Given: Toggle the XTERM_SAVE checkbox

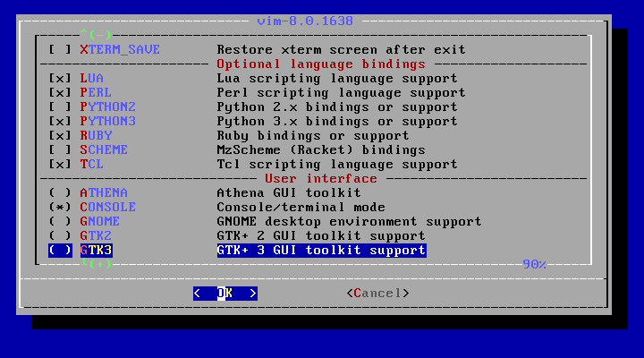Looking at the screenshot, I should coord(60,50).
